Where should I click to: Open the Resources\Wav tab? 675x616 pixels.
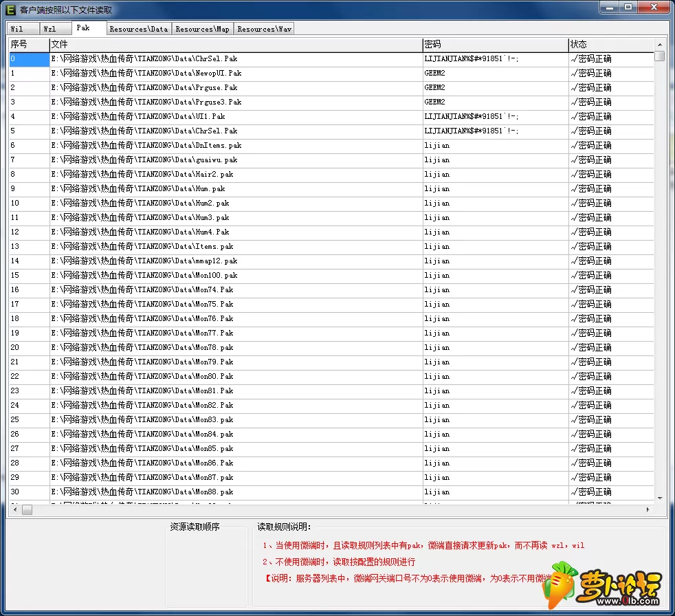click(x=265, y=29)
